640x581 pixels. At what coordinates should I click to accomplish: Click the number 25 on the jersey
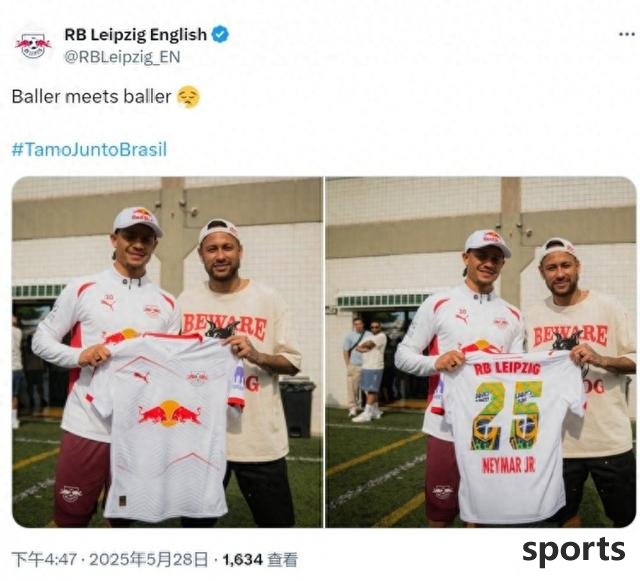507,415
